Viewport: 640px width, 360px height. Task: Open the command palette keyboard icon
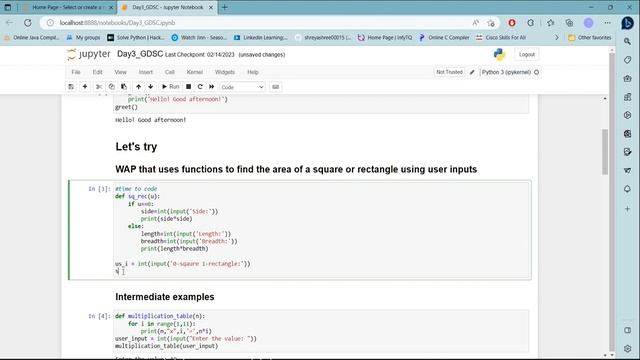(276, 87)
